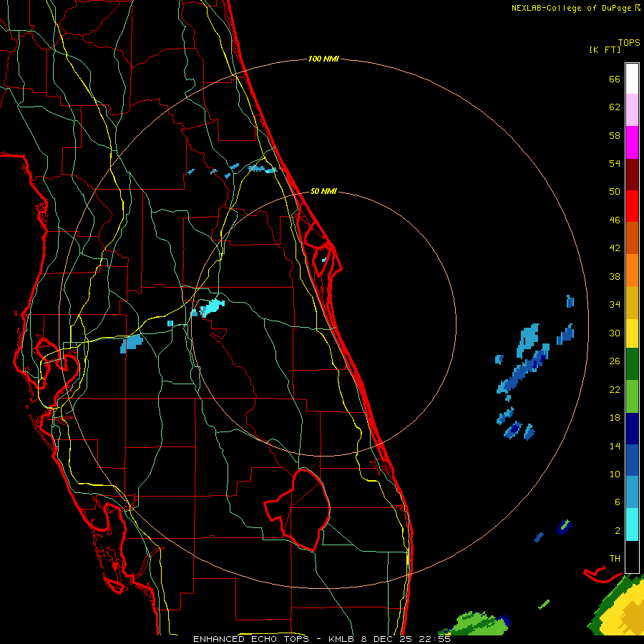Pick the bright yellow legend swatch
This screenshot has width=644, height=644.
(632, 333)
